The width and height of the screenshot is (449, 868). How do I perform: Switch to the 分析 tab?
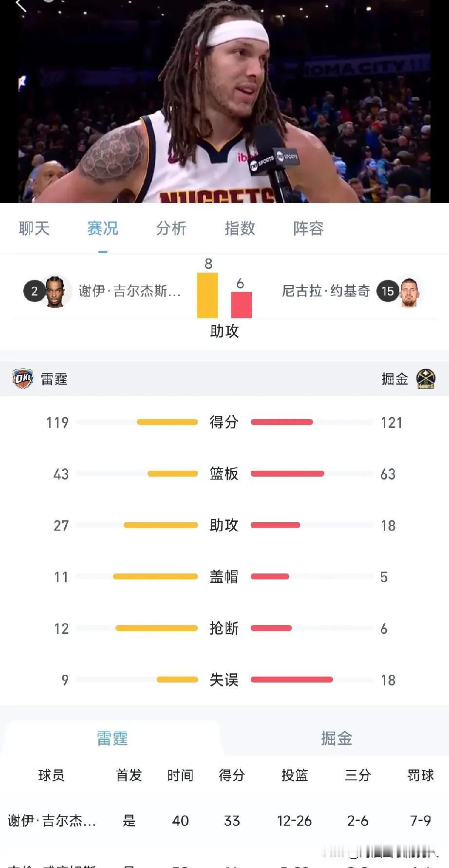(171, 228)
